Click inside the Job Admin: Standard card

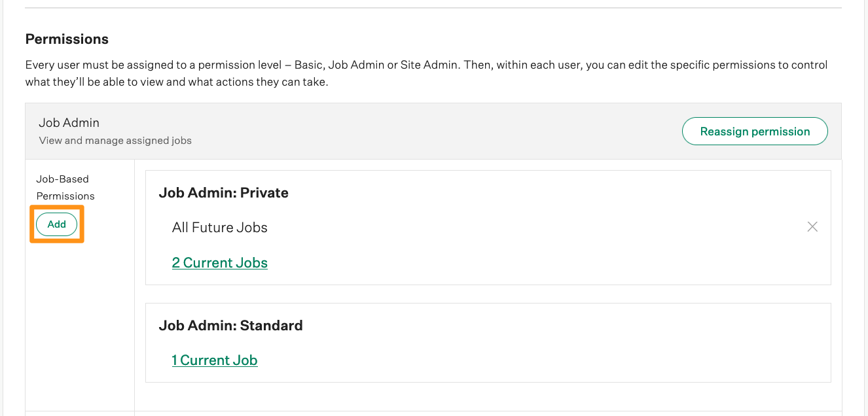point(487,342)
